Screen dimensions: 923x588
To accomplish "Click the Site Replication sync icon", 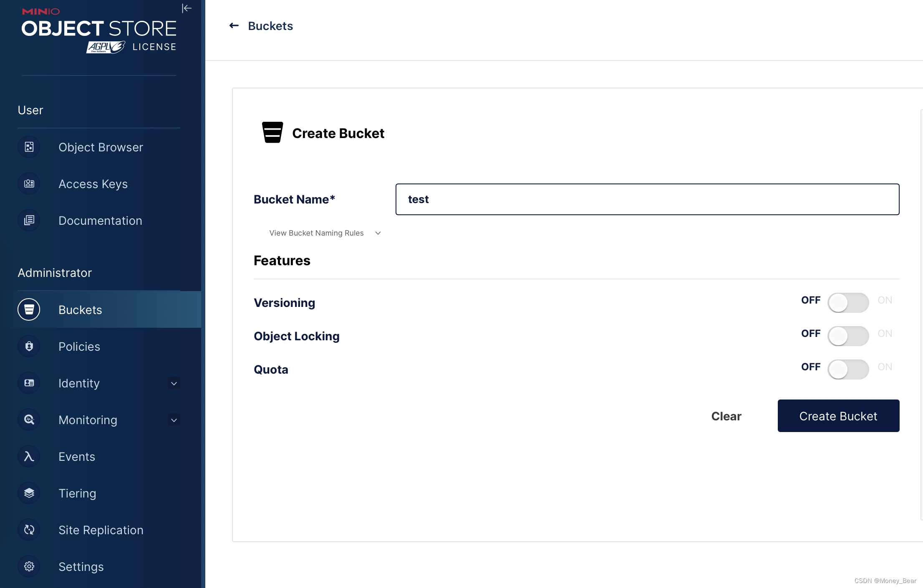I will pos(29,530).
